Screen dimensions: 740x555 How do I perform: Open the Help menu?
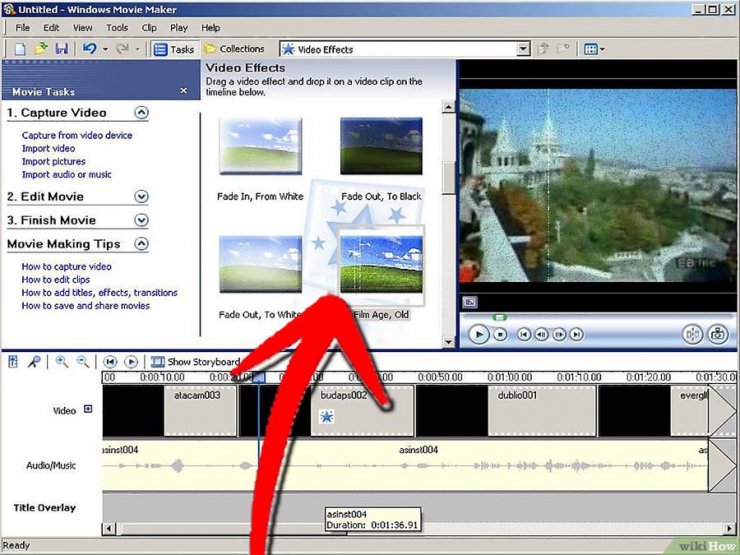210,28
